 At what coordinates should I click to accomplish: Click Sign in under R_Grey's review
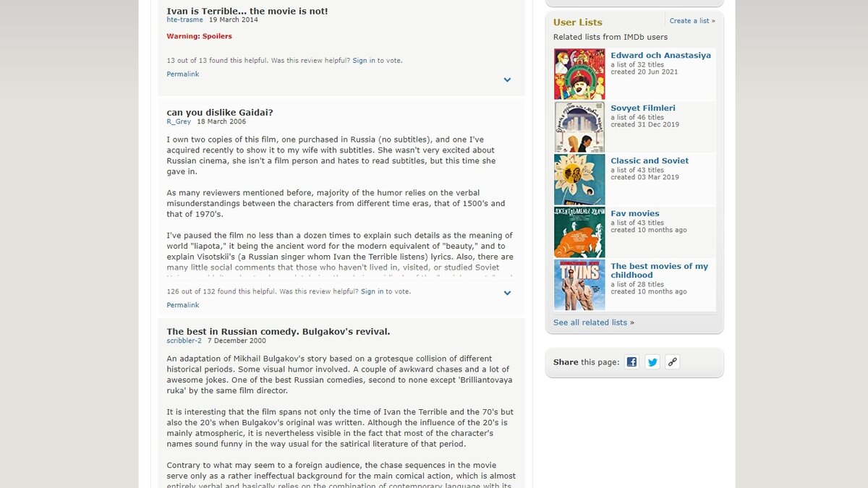pos(372,291)
